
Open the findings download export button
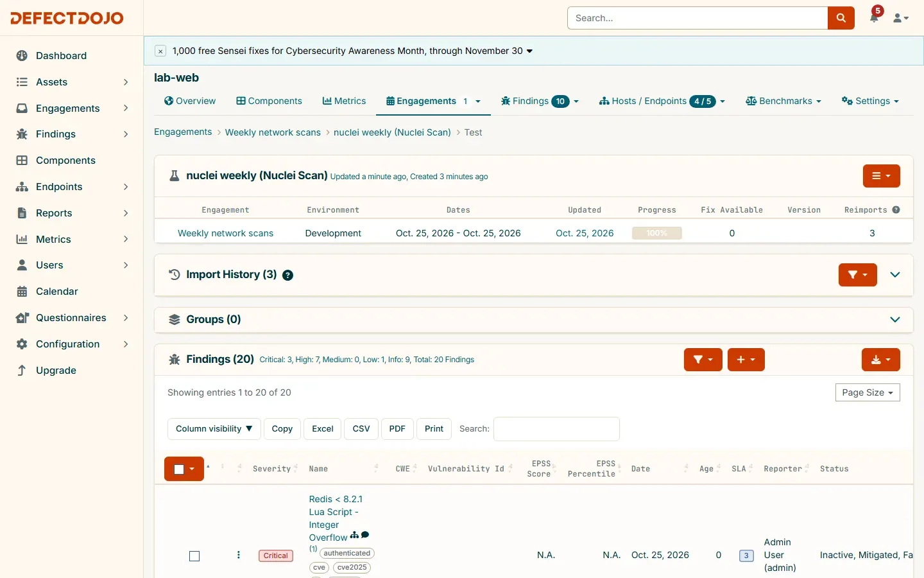pyautogui.click(x=881, y=360)
